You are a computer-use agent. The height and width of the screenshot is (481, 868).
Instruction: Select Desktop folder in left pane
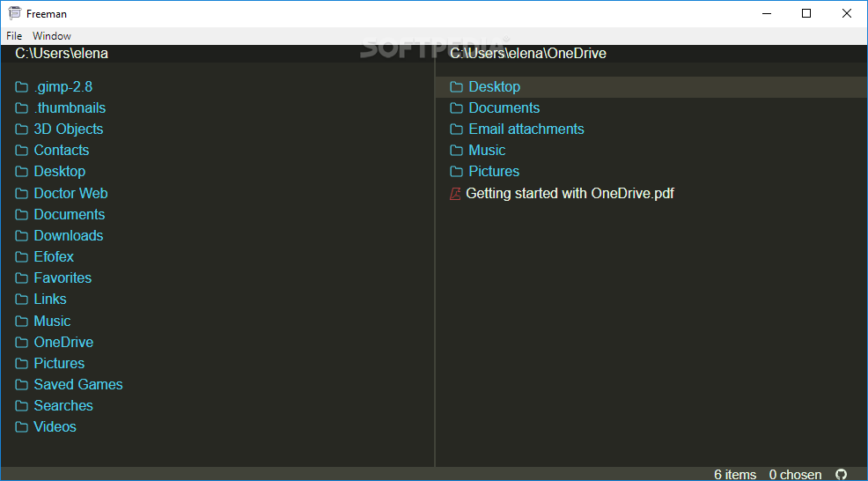[60, 171]
